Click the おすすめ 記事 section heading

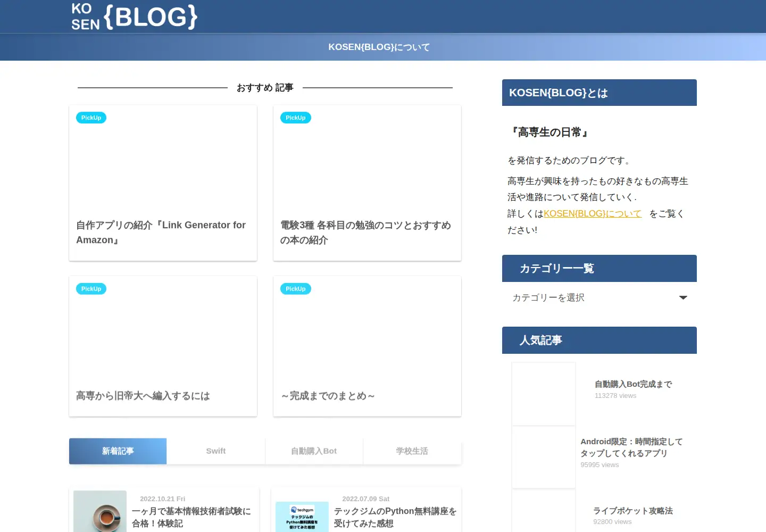[265, 88]
